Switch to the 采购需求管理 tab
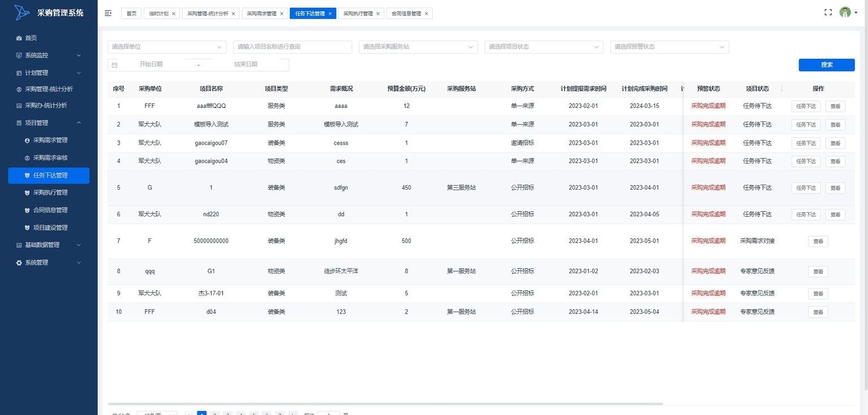This screenshot has width=868, height=415. coord(262,14)
